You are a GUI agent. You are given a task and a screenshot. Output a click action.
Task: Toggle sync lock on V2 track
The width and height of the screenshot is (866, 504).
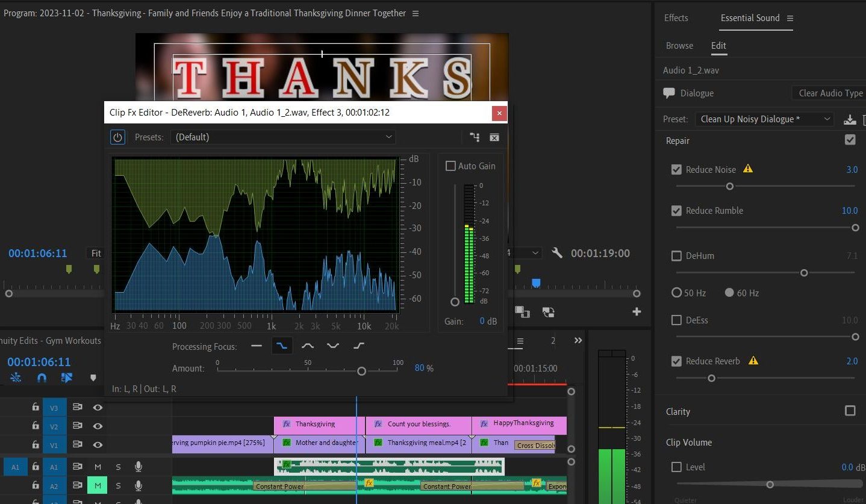coord(77,426)
